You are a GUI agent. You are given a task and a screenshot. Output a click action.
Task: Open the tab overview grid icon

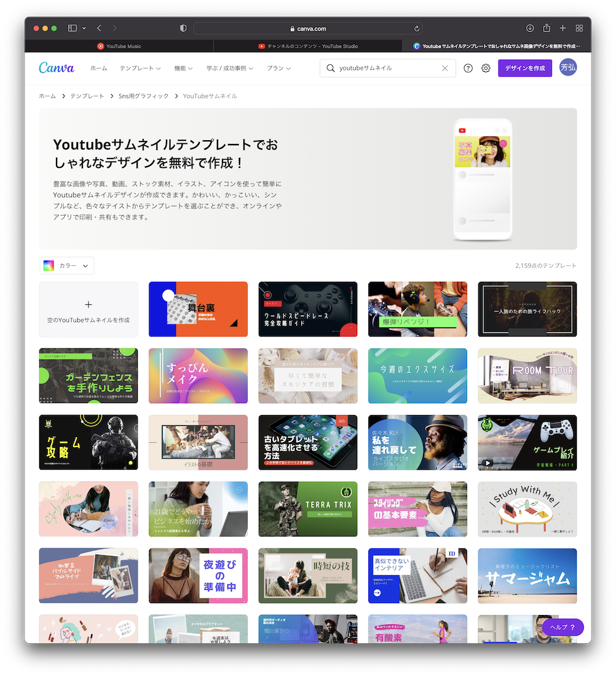[579, 28]
